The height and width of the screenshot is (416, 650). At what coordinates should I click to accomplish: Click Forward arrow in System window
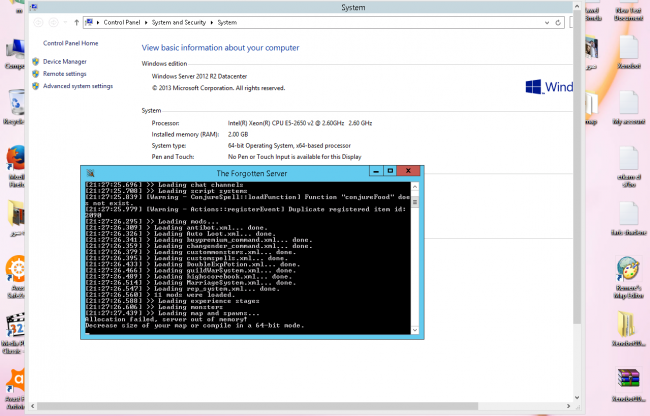pyautogui.click(x=53, y=22)
